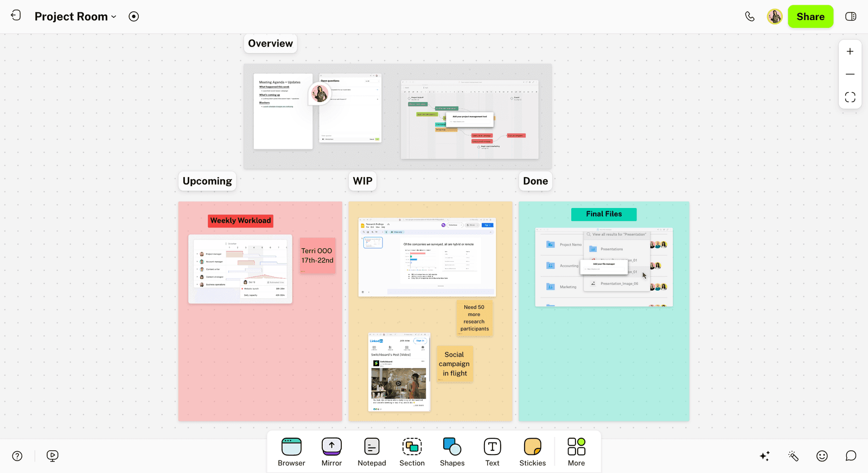Open the Meeting Agenda notepad thumbnail
Image resolution: width=868 pixels, height=473 pixels.
pyautogui.click(x=283, y=111)
